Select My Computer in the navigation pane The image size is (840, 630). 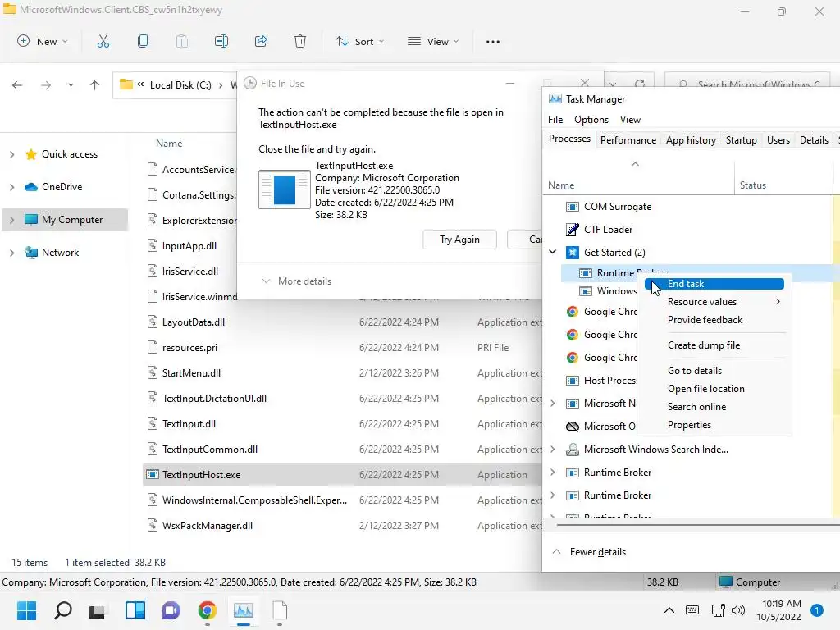tap(66, 220)
